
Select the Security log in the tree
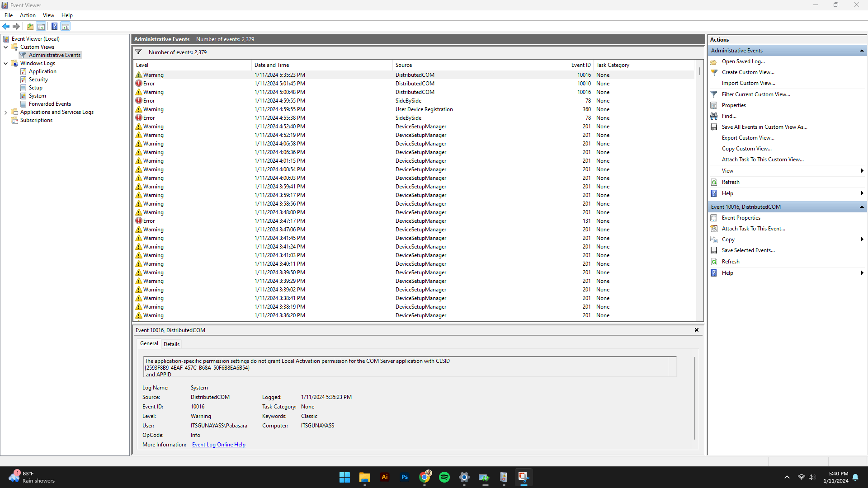(x=38, y=80)
